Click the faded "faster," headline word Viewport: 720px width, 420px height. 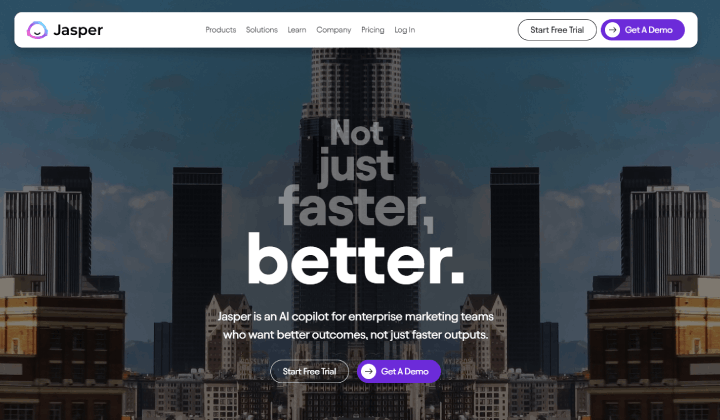pyautogui.click(x=356, y=207)
